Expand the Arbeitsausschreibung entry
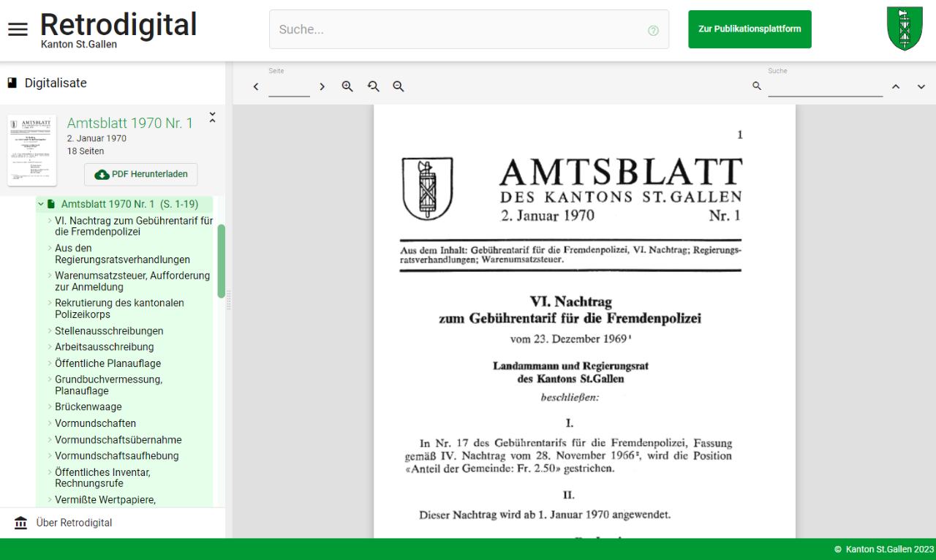Screen dimensions: 936x560 coord(50,347)
